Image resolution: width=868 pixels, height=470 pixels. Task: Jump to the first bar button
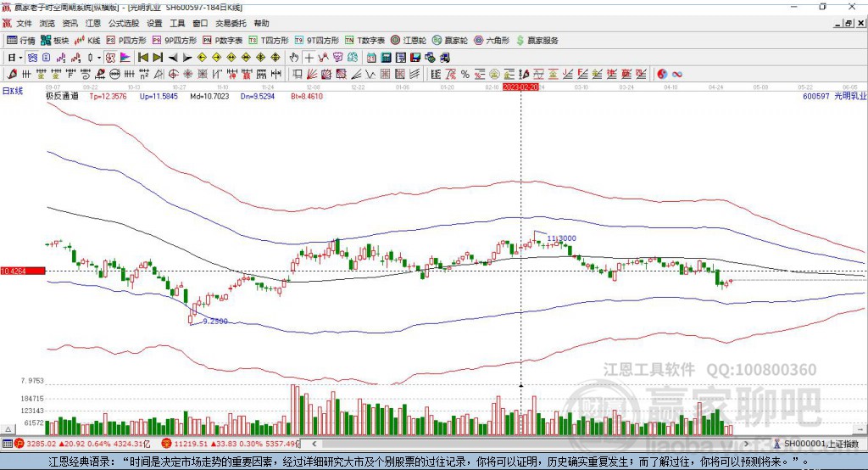pos(142,58)
